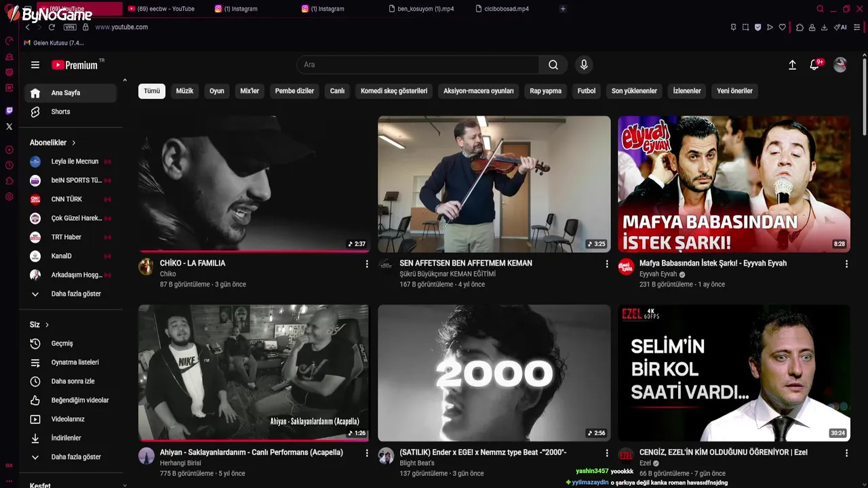Select the Canlı filter chip
This screenshot has height=488, width=868.
tap(337, 91)
